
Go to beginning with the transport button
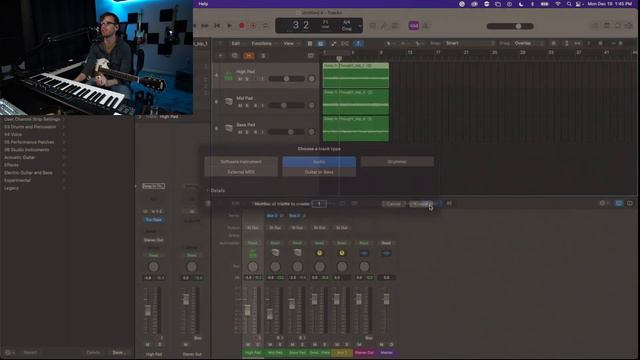(x=217, y=26)
